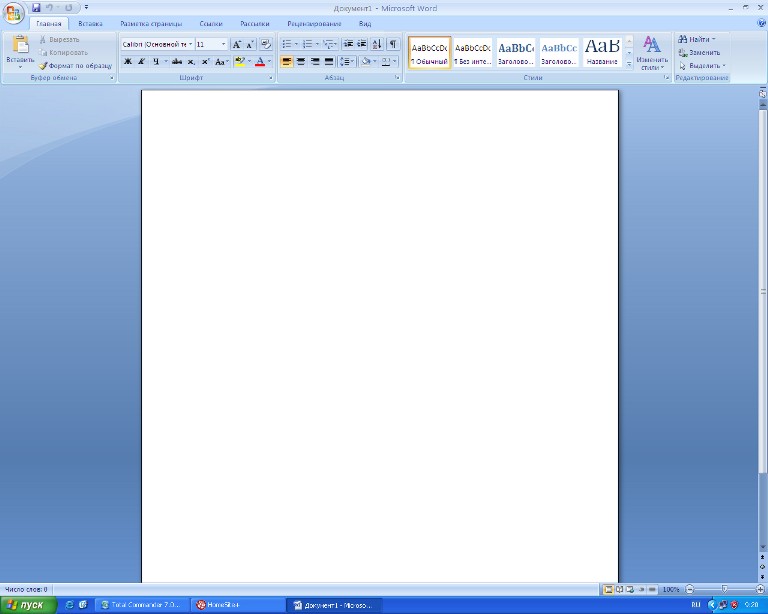Click the Grow Font icon
This screenshot has width=768, height=614.
click(237, 44)
